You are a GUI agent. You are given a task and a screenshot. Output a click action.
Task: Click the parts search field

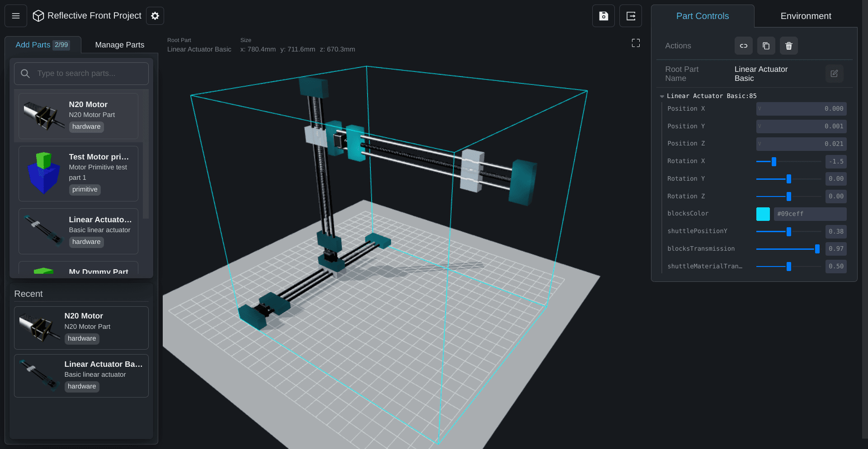pos(81,73)
